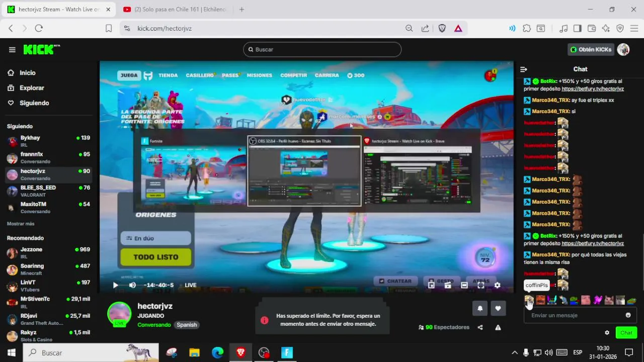This screenshot has width=644, height=362.
Task: Open the Brave playlist music icon
Action: 563,29
